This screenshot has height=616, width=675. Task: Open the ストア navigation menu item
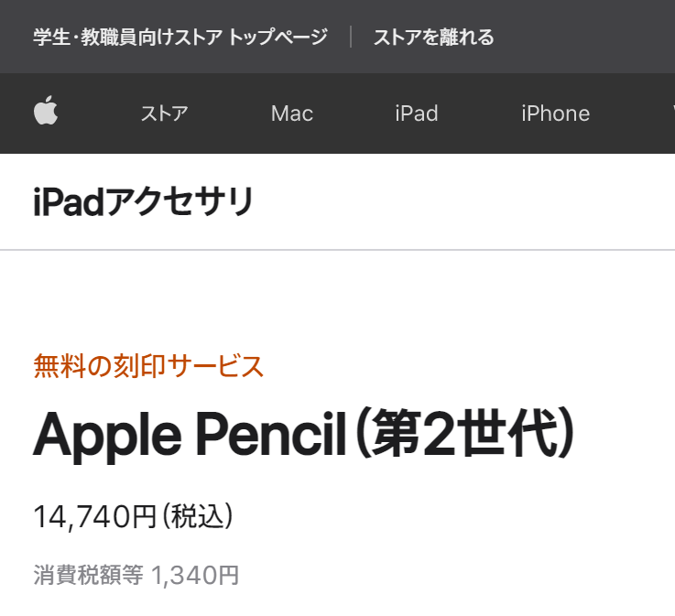tap(164, 113)
